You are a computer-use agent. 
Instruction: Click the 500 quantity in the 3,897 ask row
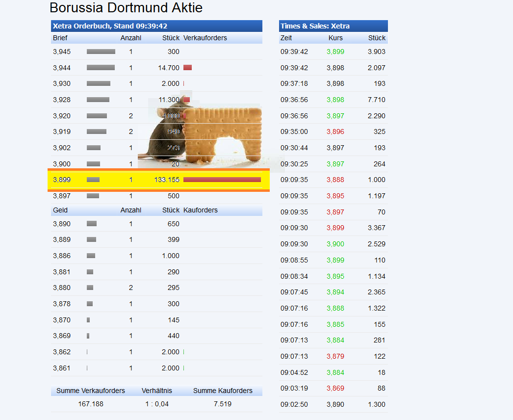pos(174,196)
